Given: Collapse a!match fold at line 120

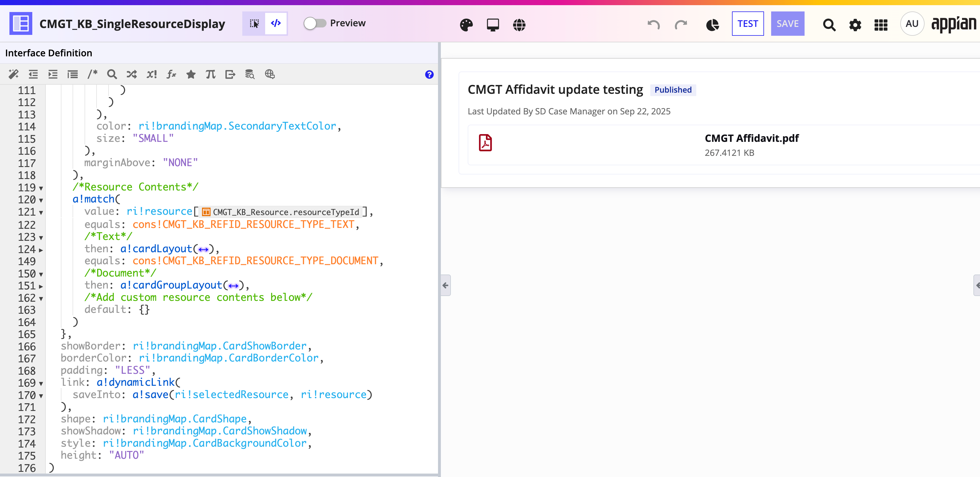Looking at the screenshot, I should 41,200.
